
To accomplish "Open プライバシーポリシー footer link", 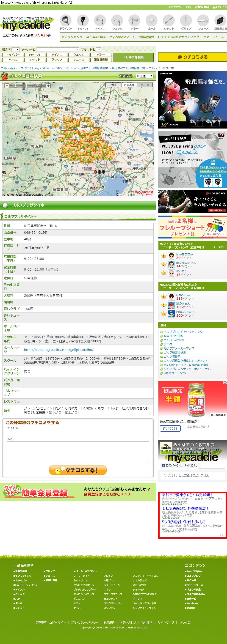I will pos(84,622).
